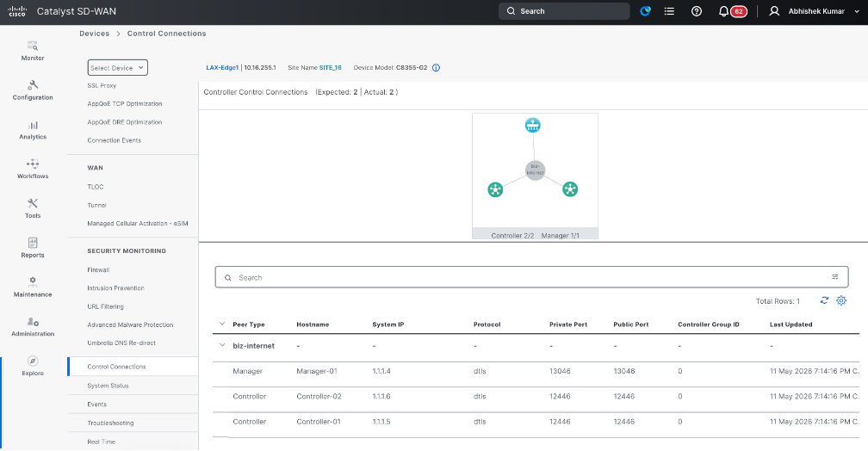Open AppQoE DRE Optimization
This screenshot has width=868, height=451.
coord(125,122)
